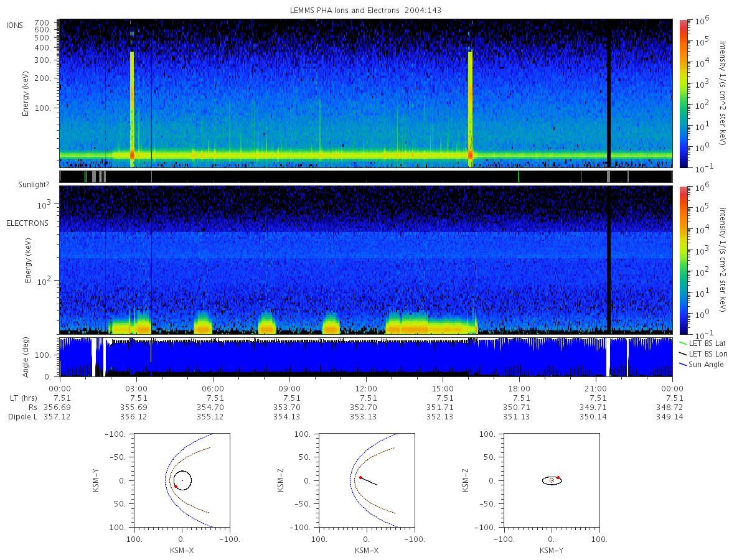The height and width of the screenshot is (560, 747).
Task: Click the ion intensity spike near 16:00
Action: pyautogui.click(x=470, y=109)
